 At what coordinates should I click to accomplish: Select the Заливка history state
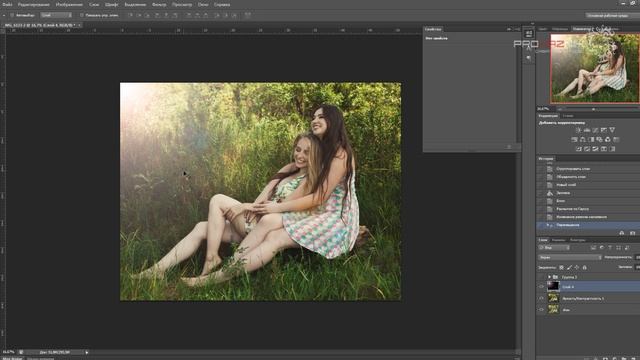pyautogui.click(x=588, y=193)
